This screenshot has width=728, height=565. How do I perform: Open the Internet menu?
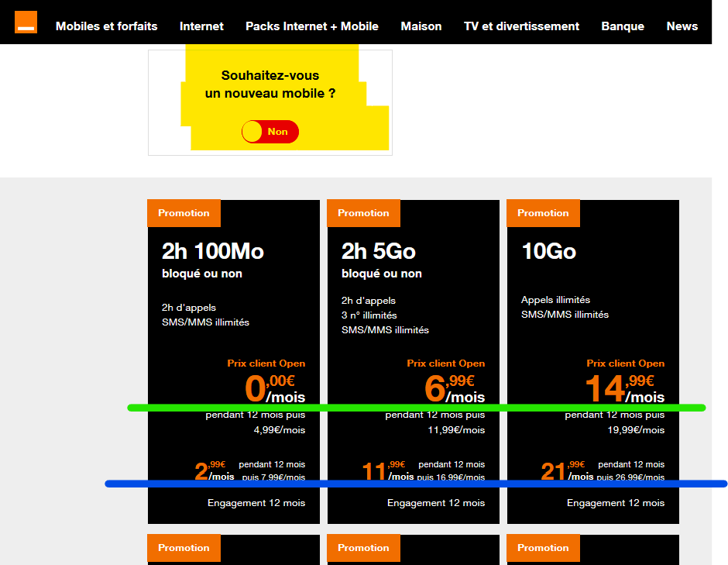(x=201, y=26)
